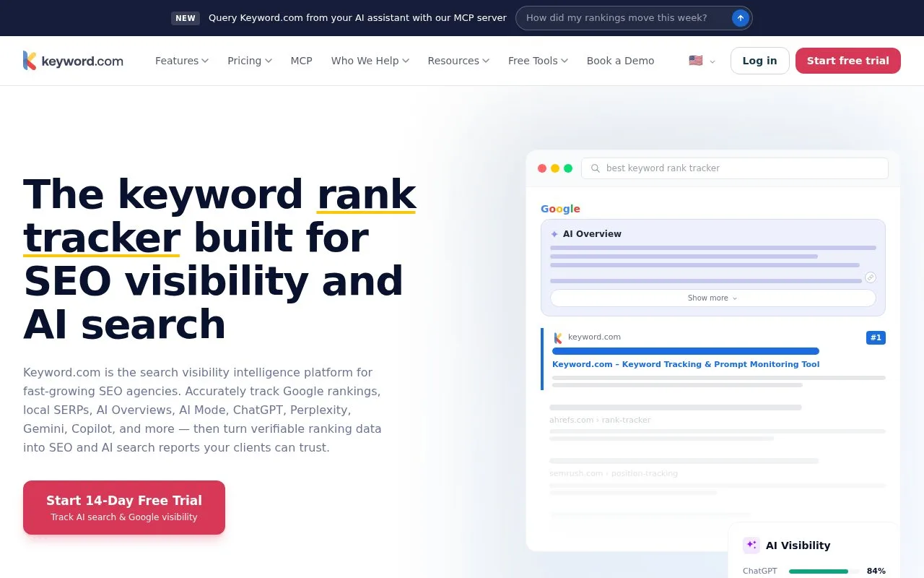Click the "AI Visibility" card title

pyautogui.click(x=798, y=545)
